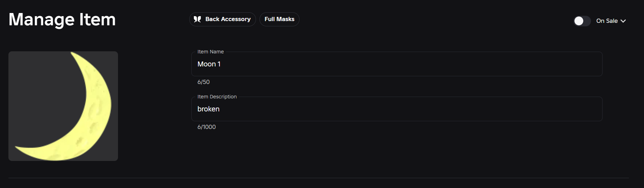Viewport: 644px width, 188px height.
Task: Click the Manage Item page heading
Action: point(62,19)
